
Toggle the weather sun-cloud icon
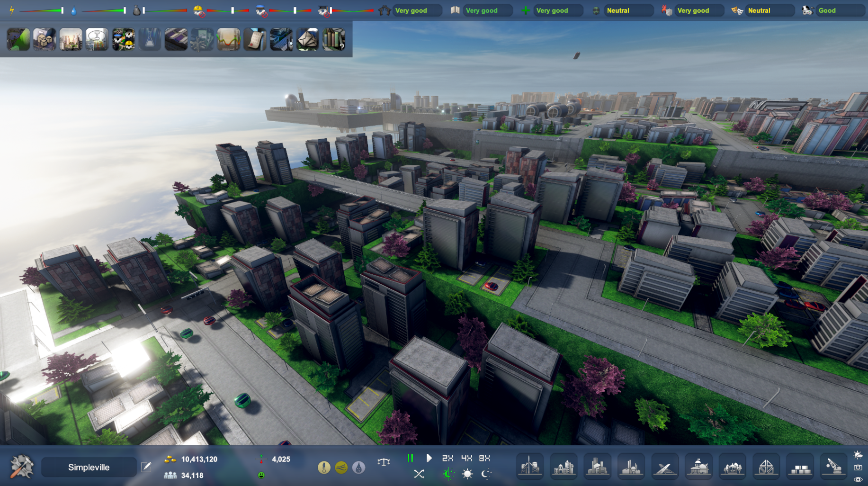tap(858, 455)
